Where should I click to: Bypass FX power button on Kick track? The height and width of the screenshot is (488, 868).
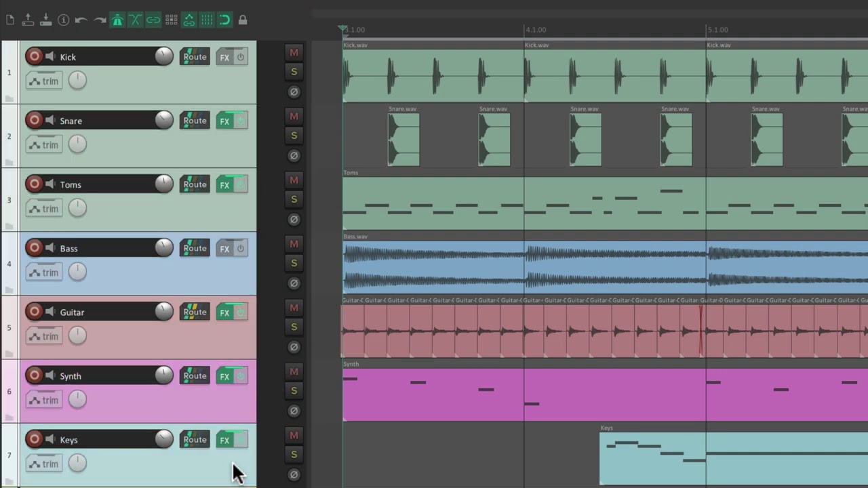(x=241, y=57)
